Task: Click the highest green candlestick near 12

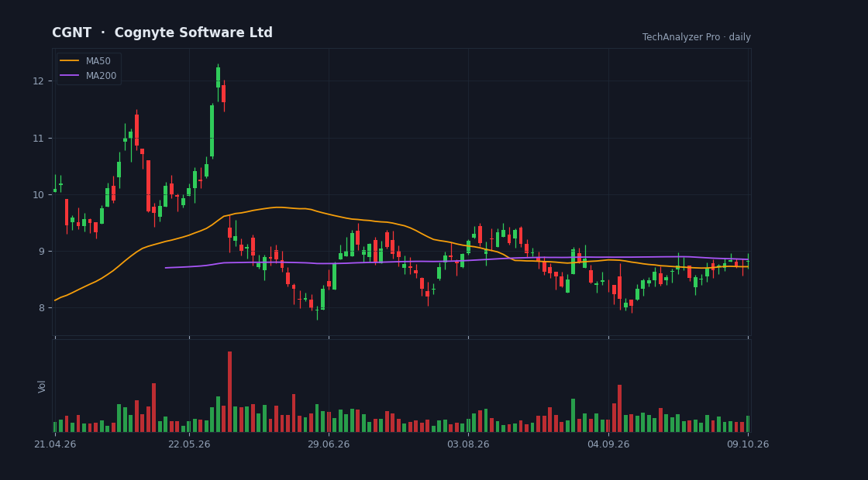Action: tap(218, 77)
